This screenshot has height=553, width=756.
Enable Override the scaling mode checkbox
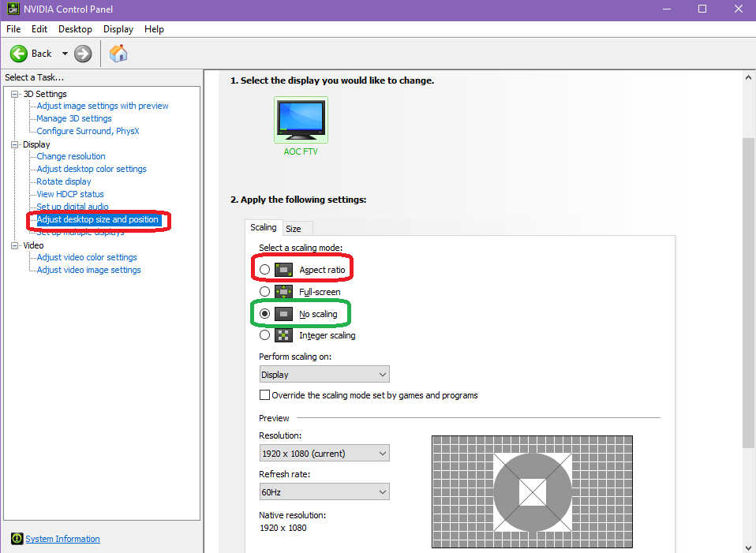pos(265,395)
